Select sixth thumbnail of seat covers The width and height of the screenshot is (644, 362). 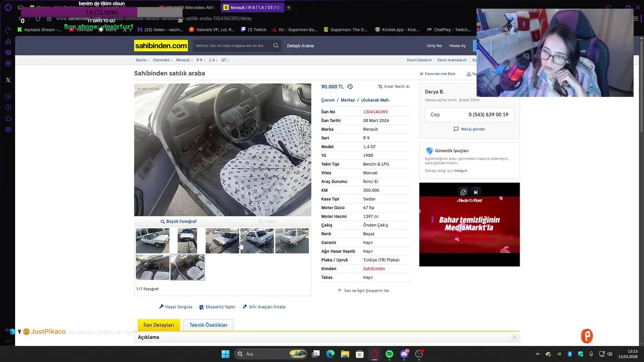(152, 267)
